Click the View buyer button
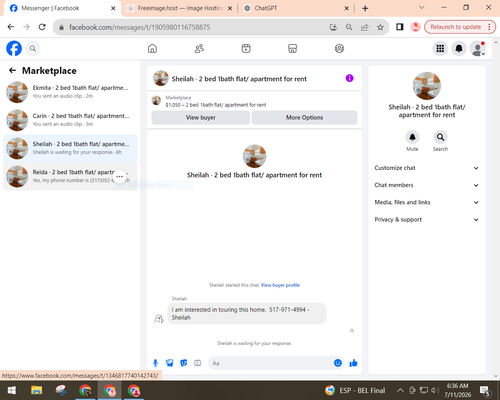The width and height of the screenshot is (500, 400). coord(201,117)
